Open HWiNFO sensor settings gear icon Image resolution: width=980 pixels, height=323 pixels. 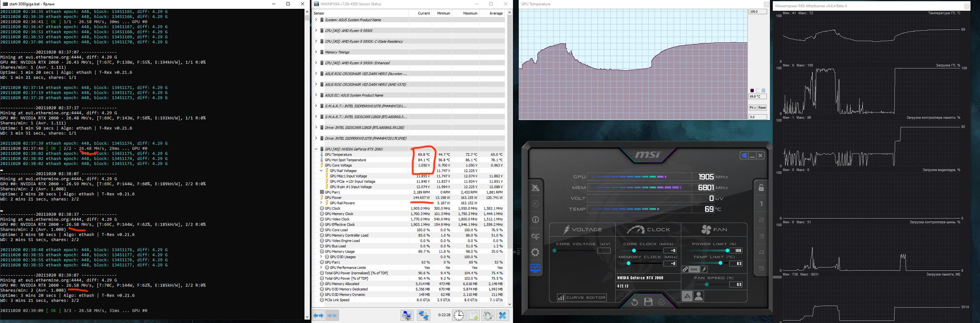click(x=488, y=315)
